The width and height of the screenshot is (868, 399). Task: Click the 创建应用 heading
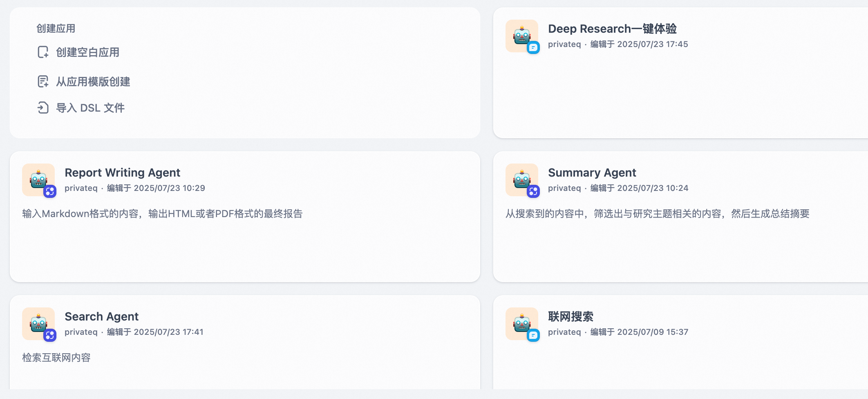(56, 28)
